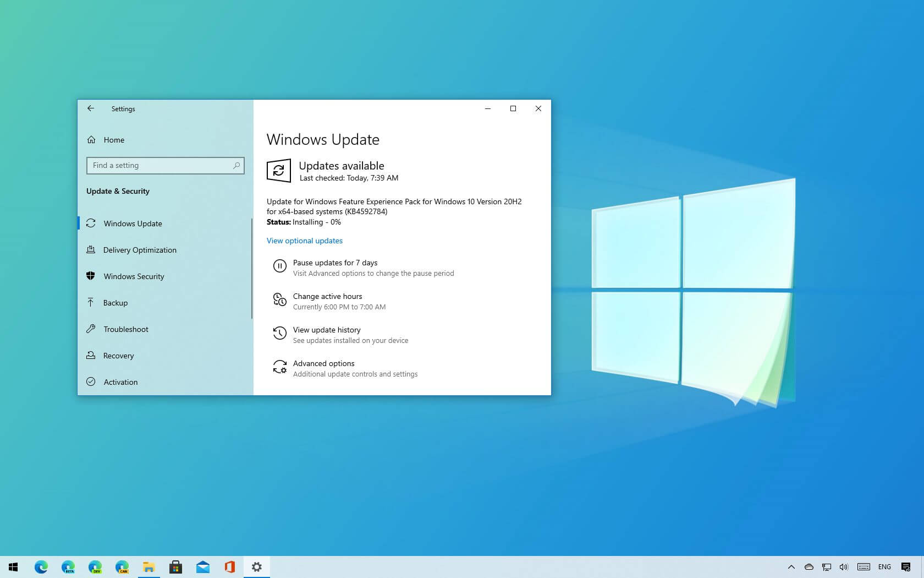Image resolution: width=924 pixels, height=578 pixels.
Task: Show hidden tray icons chevron
Action: (791, 567)
